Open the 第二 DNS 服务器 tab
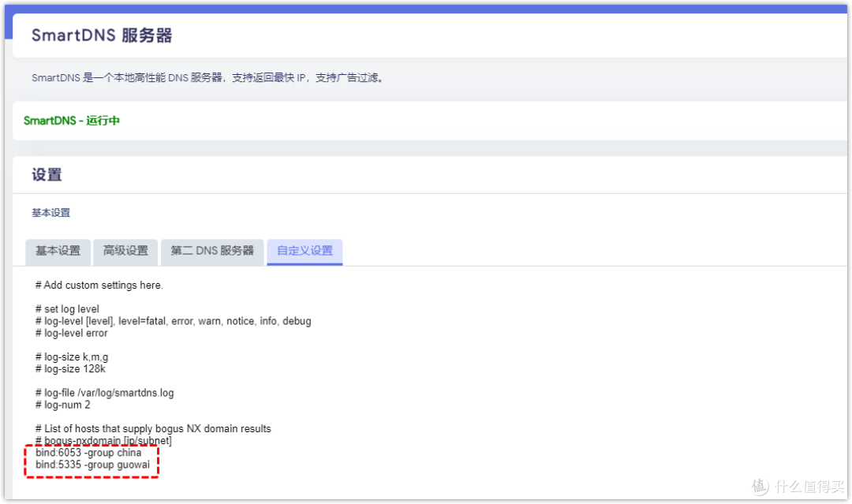The height and width of the screenshot is (504, 852). click(211, 252)
